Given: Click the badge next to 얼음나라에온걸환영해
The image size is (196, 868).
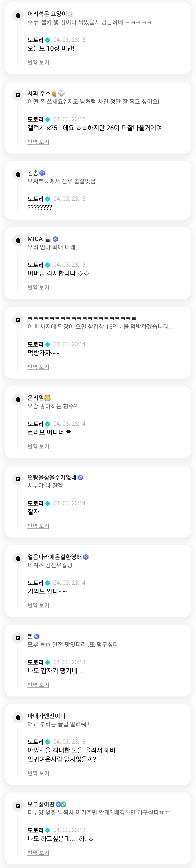Looking at the screenshot, I should pyautogui.click(x=86, y=557).
